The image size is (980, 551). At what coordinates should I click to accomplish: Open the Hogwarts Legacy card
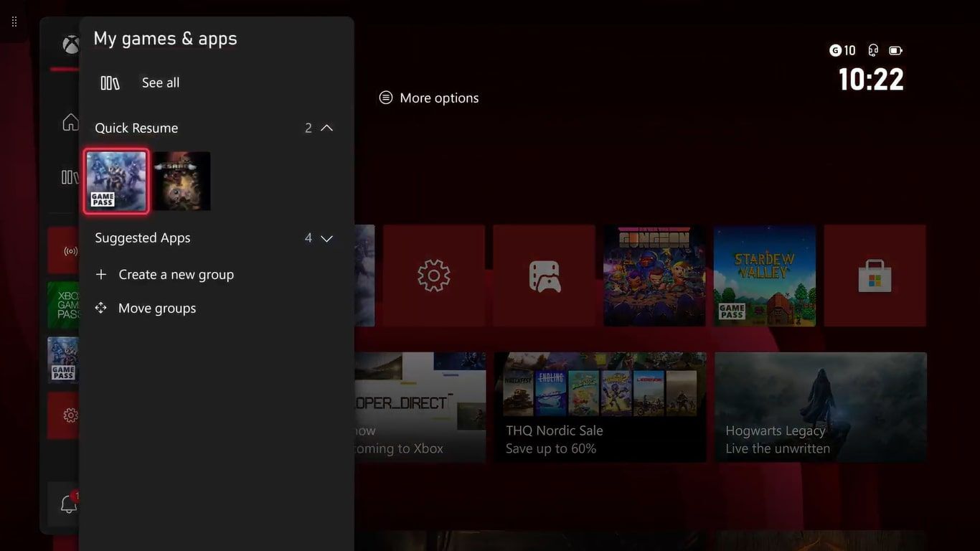(821, 407)
